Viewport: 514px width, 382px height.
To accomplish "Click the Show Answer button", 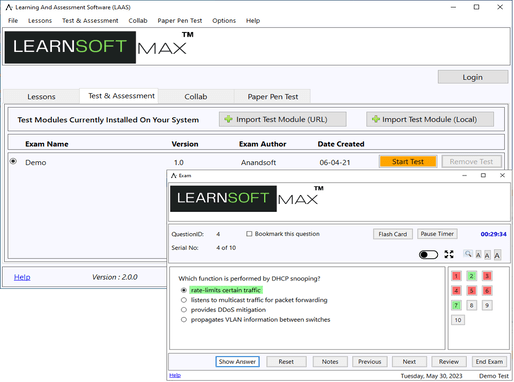I will (x=237, y=361).
